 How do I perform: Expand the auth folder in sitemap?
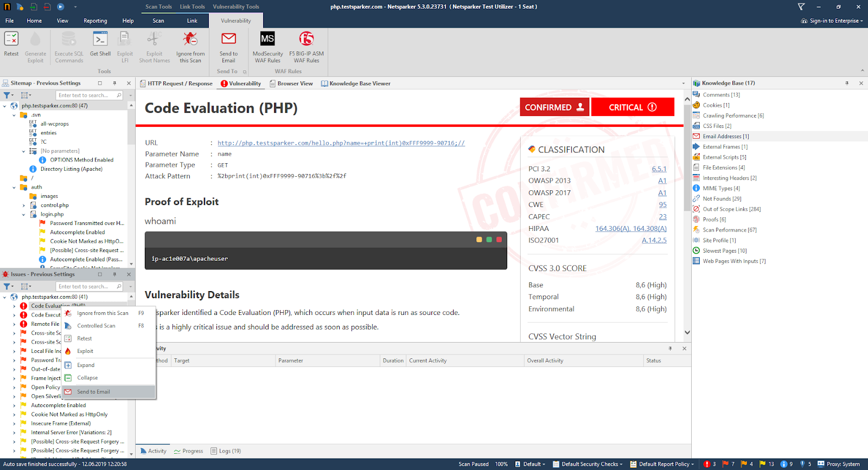pos(14,188)
